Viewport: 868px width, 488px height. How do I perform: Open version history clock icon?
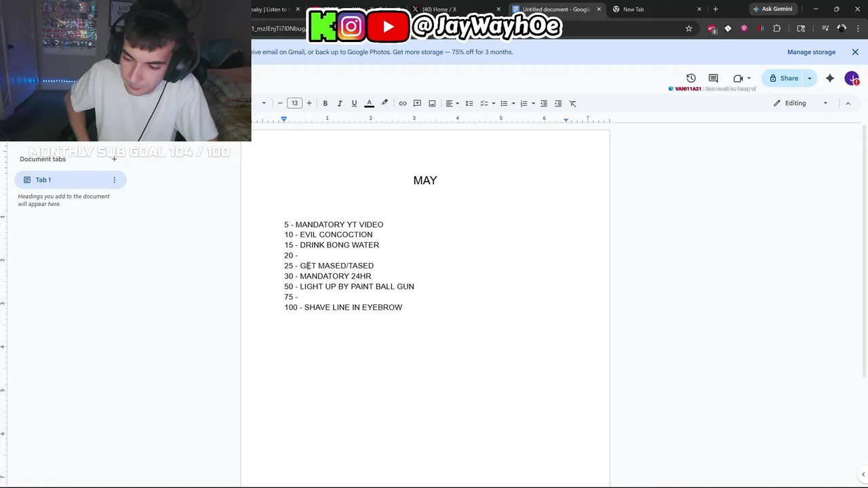[691, 78]
